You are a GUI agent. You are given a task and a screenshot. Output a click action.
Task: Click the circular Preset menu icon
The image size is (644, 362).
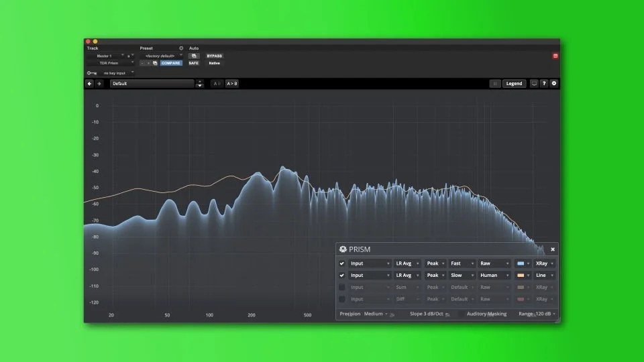point(181,48)
